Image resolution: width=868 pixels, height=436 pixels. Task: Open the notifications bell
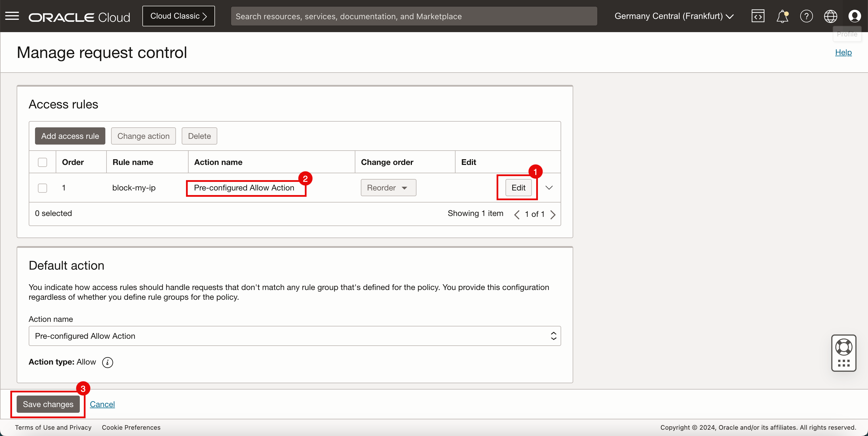(782, 16)
